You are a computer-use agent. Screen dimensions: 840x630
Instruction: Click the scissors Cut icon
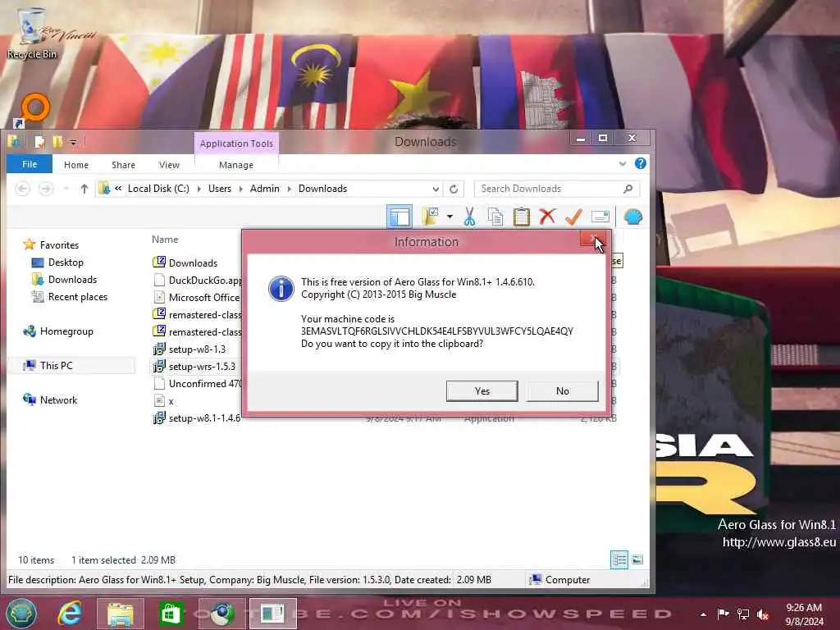(x=469, y=217)
